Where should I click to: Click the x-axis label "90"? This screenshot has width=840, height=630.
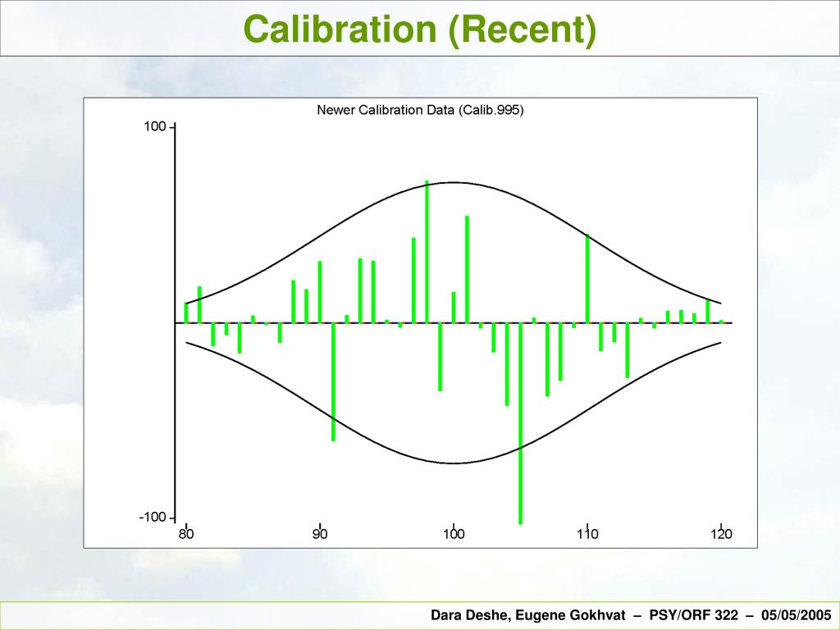320,534
